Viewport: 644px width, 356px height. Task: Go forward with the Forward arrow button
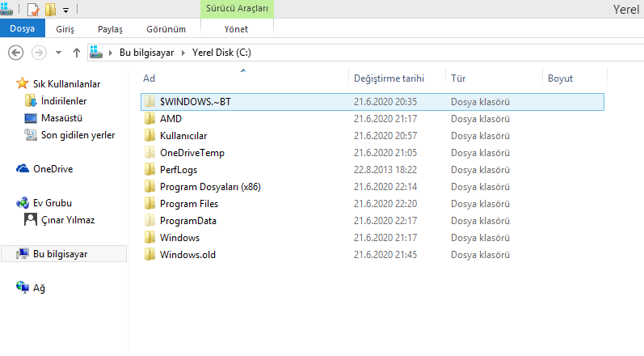pos(39,53)
